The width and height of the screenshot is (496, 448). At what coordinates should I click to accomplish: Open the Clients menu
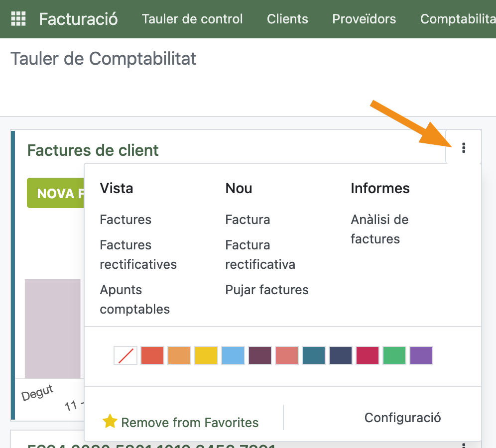pos(287,19)
